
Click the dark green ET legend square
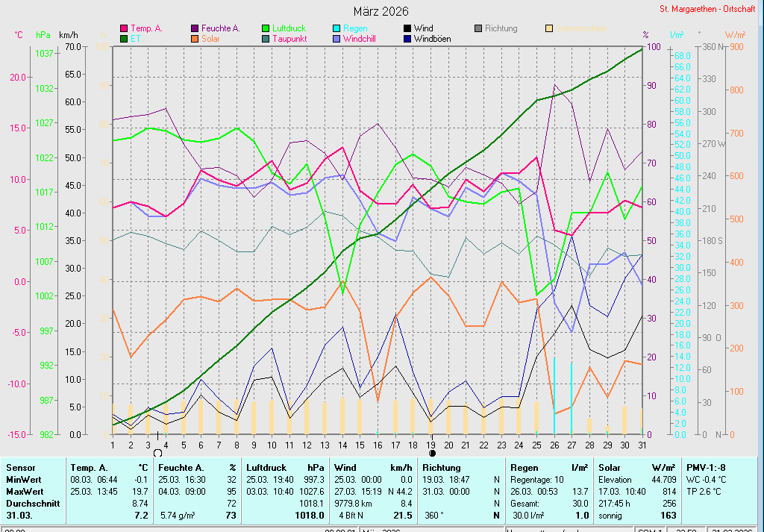click(124, 39)
